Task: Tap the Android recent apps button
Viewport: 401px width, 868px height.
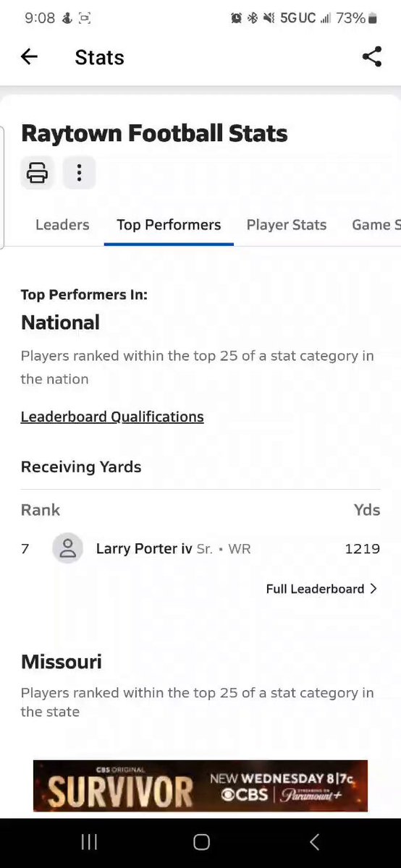Action: pos(89,842)
